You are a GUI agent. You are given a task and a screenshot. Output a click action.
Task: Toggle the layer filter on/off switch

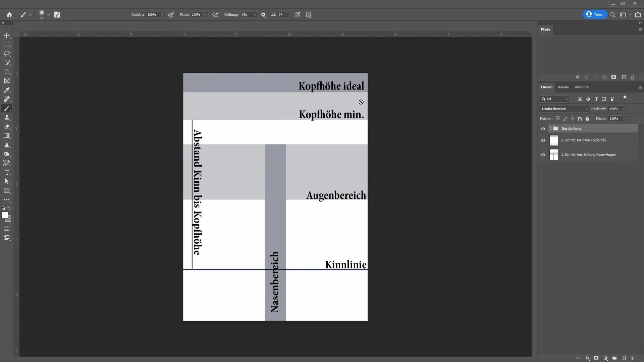click(x=625, y=98)
